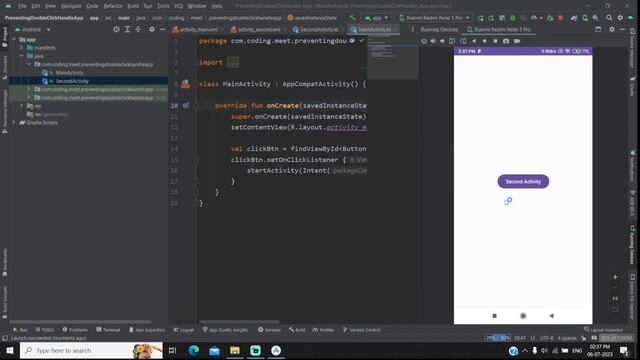This screenshot has height=360, width=640.
Task: Open IDE settings gear in top toolbar
Action: tap(620, 18)
